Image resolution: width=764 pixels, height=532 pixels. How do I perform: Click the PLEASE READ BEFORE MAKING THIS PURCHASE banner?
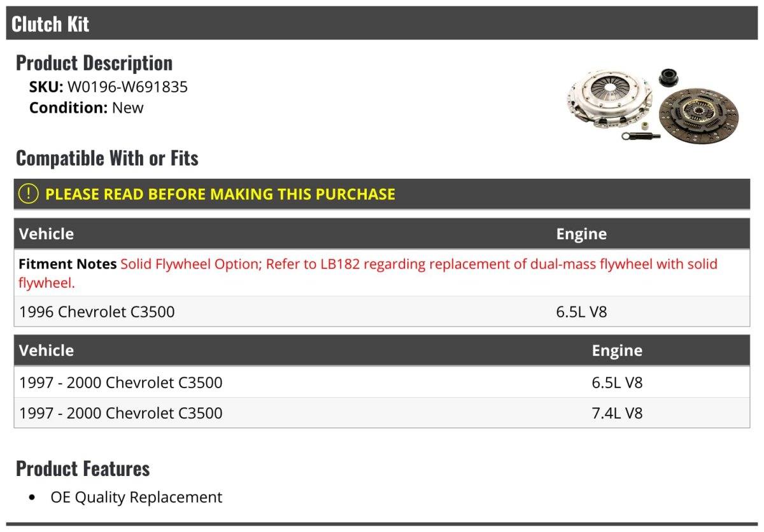pos(382,194)
